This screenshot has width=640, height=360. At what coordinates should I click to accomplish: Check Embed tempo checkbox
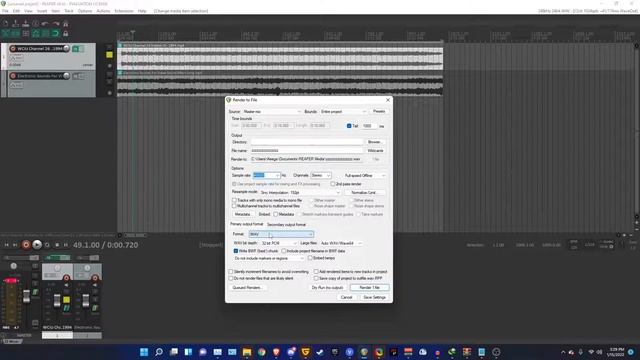coord(310,258)
